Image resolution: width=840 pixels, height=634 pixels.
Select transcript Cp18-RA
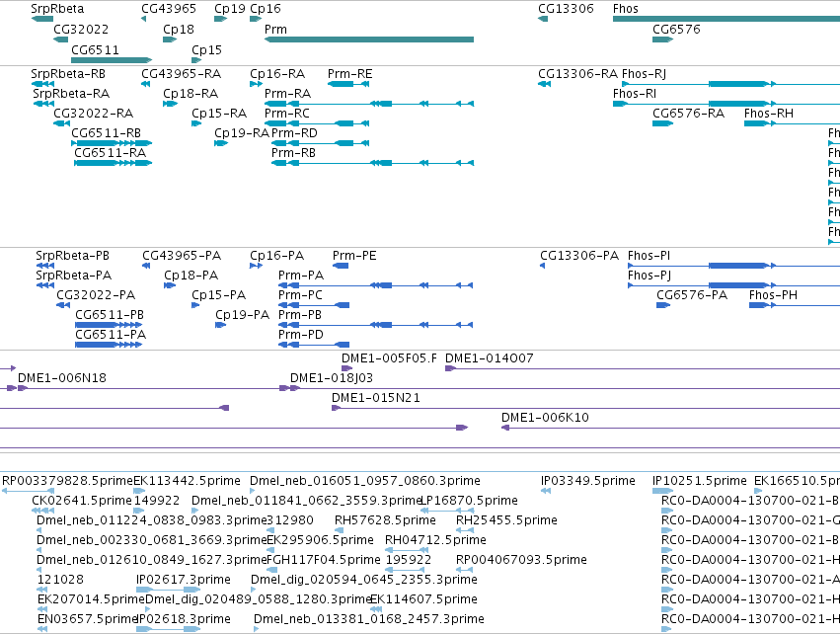[191, 94]
